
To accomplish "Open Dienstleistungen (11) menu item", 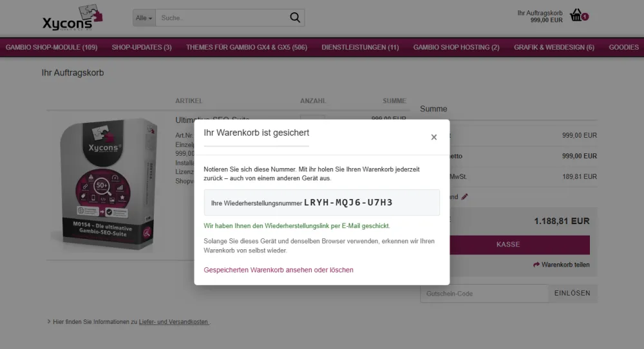I will 360,47.
